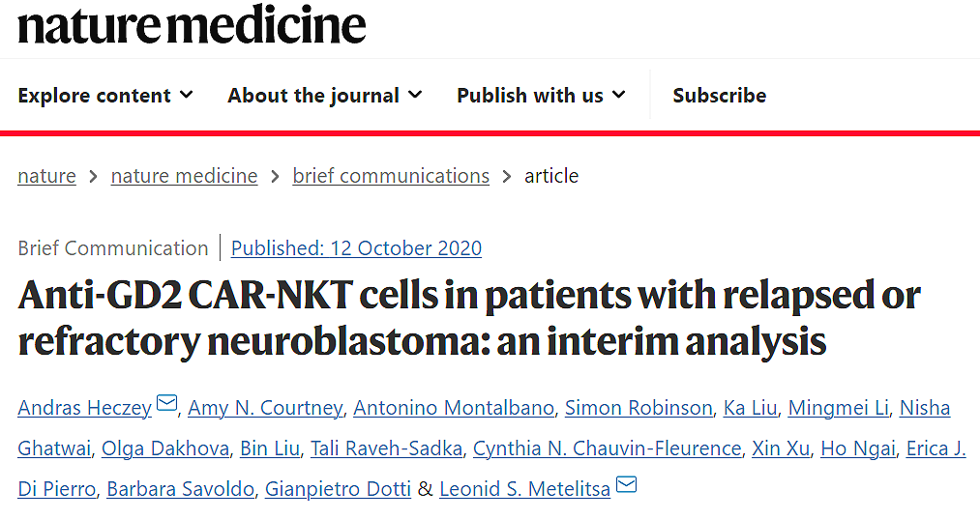
Task: Click the nature medicine logo
Action: [192, 25]
